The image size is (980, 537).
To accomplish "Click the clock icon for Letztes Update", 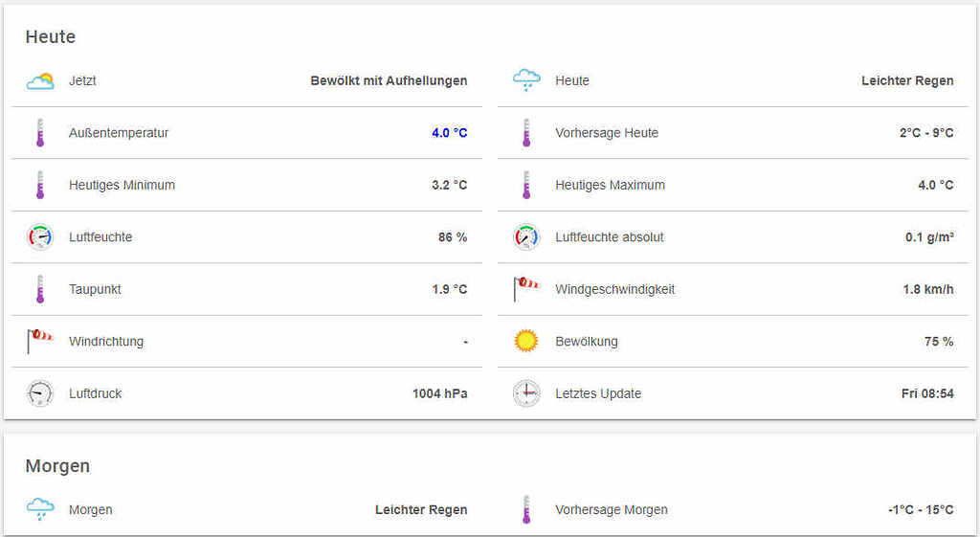I will click(526, 393).
